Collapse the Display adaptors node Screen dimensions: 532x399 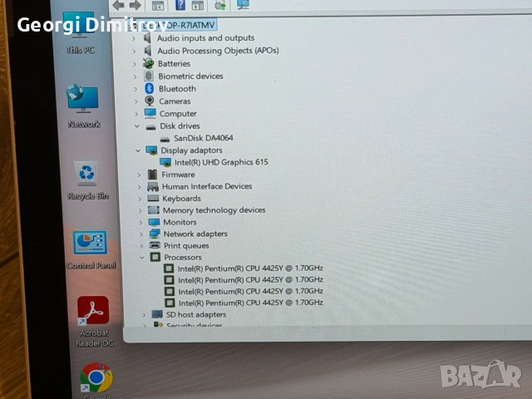[138, 150]
